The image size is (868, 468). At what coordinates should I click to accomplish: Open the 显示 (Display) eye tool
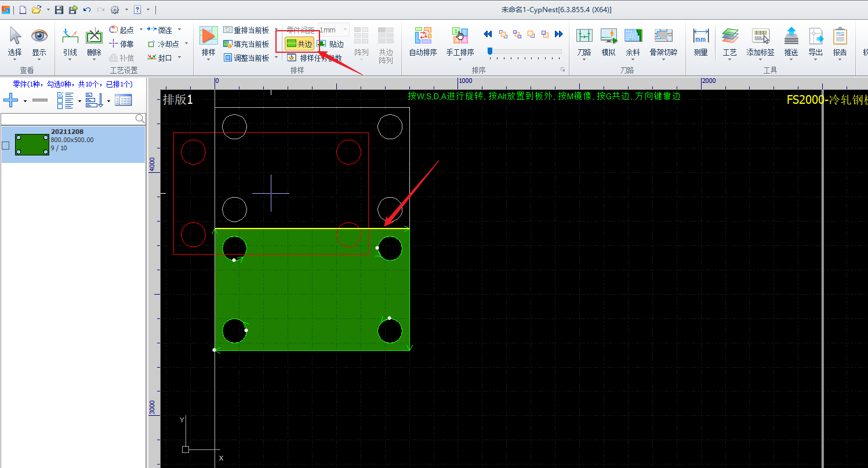click(x=39, y=43)
